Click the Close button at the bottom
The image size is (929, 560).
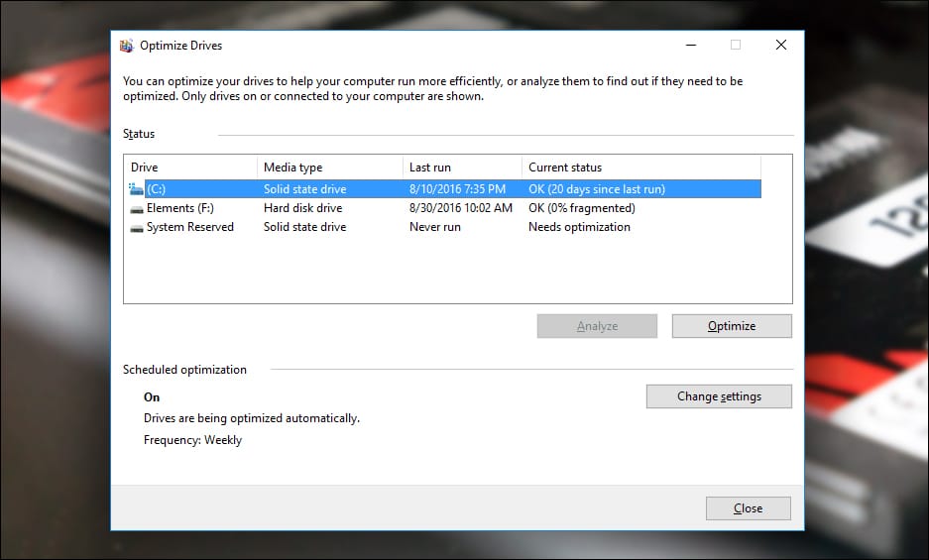click(x=749, y=508)
